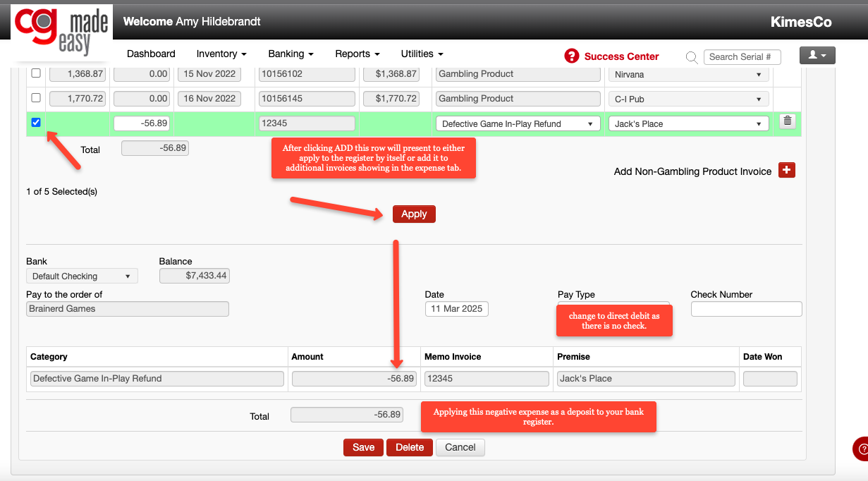The image size is (868, 481).
Task: Expand the Utilities menu
Action: [422, 54]
